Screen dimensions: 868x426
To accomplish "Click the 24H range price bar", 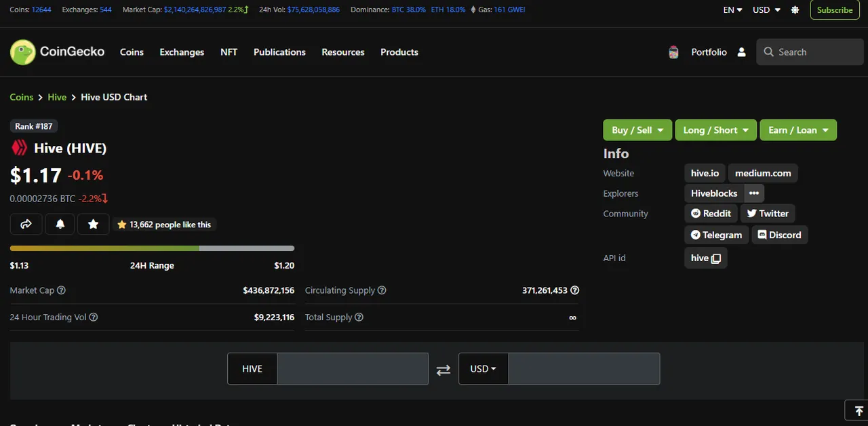I will [152, 248].
